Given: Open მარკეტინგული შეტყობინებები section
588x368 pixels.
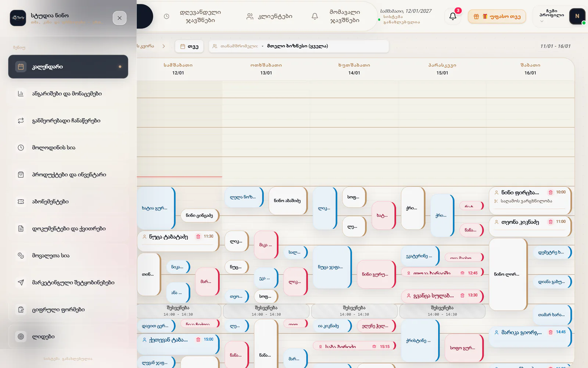Looking at the screenshot, I should pos(68,283).
